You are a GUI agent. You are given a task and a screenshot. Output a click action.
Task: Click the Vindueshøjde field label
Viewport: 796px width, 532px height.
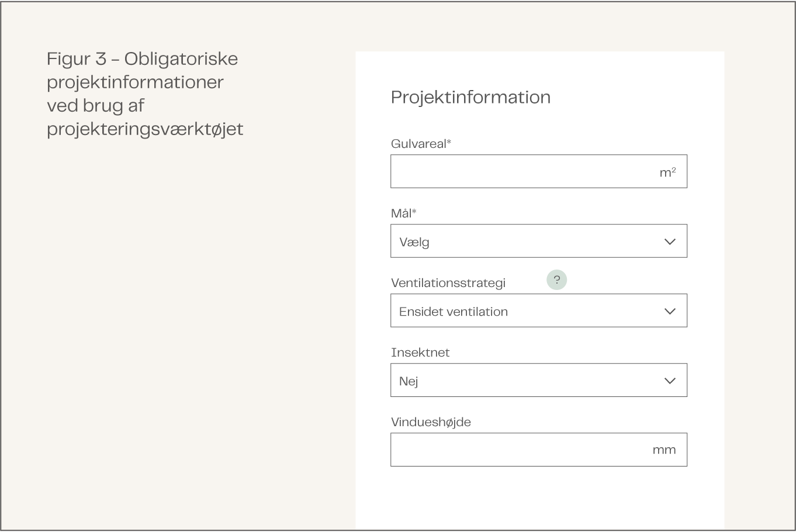tap(431, 422)
